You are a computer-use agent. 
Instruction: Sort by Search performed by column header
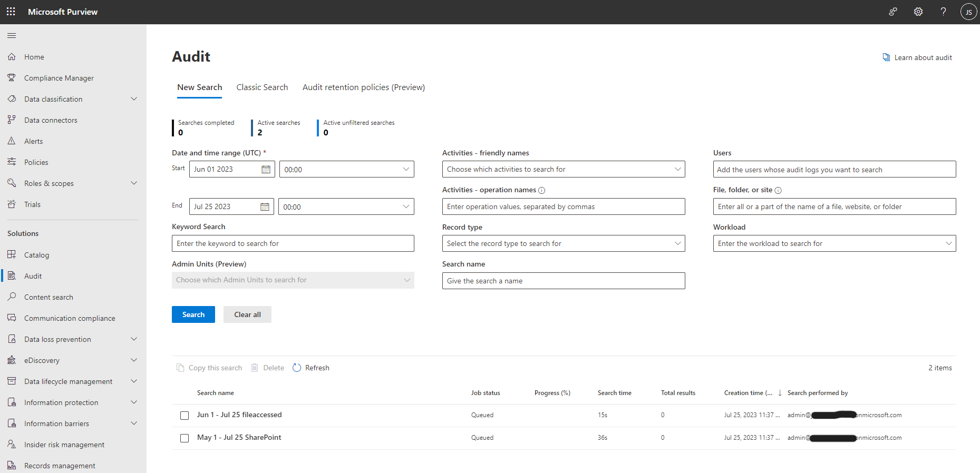818,393
